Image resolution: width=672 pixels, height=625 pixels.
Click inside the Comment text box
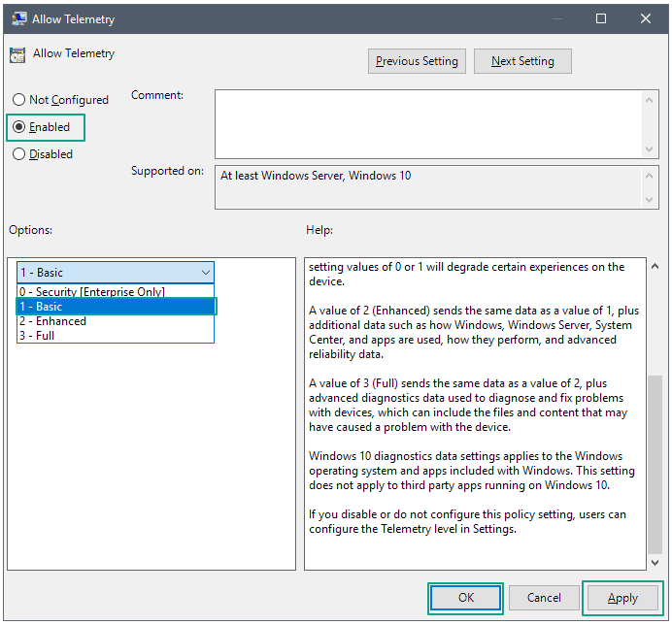(427, 123)
